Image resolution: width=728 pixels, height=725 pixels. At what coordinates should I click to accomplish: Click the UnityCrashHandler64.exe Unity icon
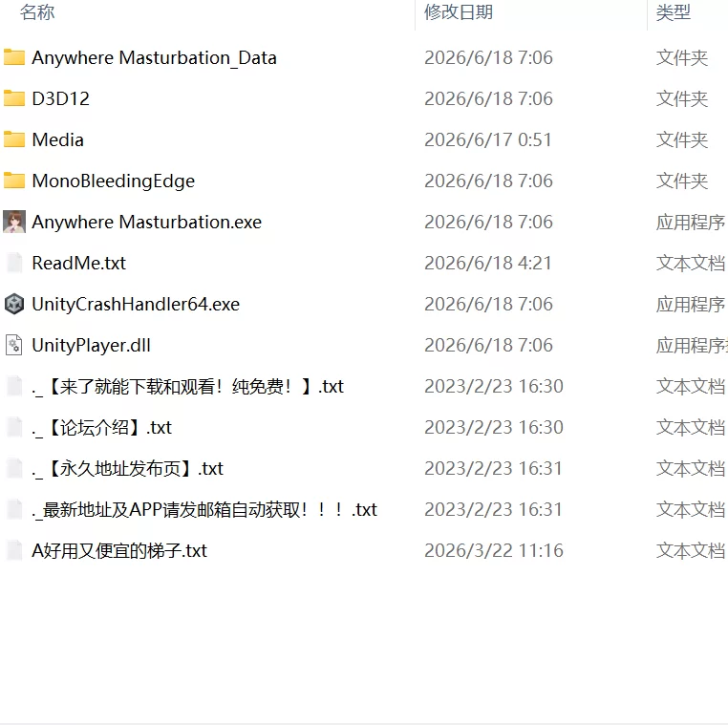pyautogui.click(x=14, y=304)
